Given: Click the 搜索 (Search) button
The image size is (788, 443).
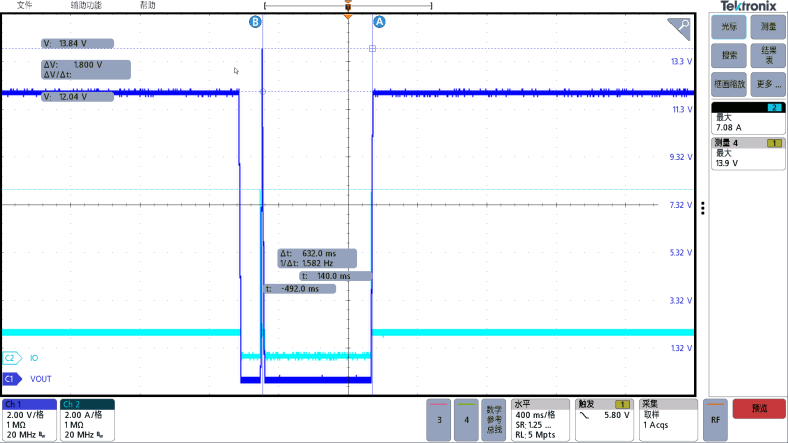Looking at the screenshot, I should 730,55.
